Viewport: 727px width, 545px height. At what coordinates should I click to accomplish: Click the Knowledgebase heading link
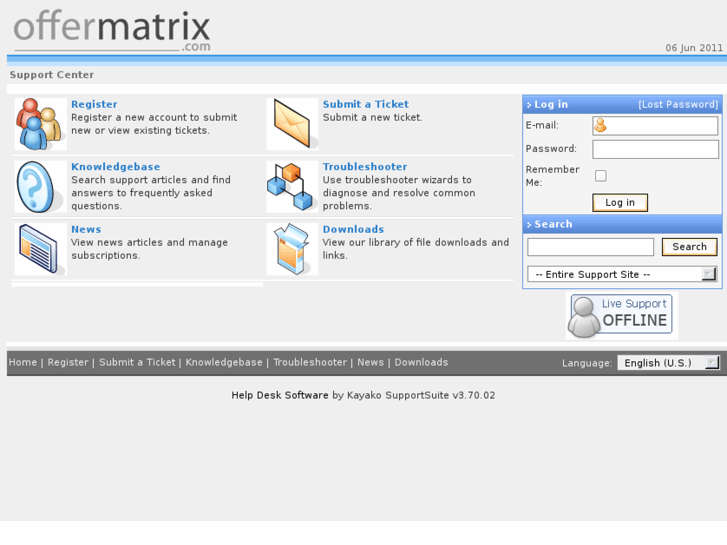click(x=116, y=167)
